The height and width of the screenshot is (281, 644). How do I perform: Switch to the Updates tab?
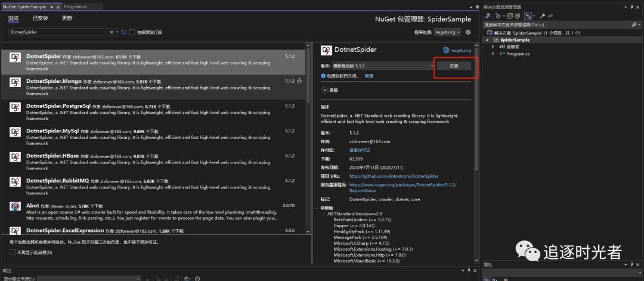pyautogui.click(x=67, y=18)
